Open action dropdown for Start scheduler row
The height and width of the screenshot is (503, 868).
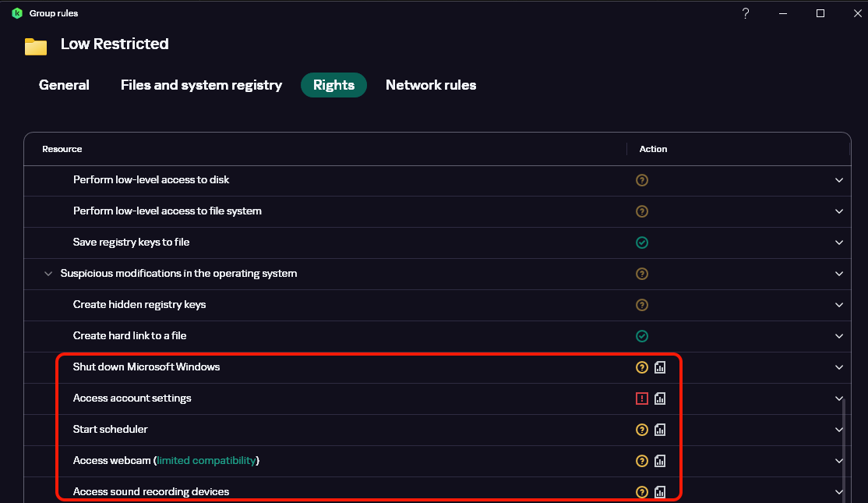pyautogui.click(x=839, y=430)
